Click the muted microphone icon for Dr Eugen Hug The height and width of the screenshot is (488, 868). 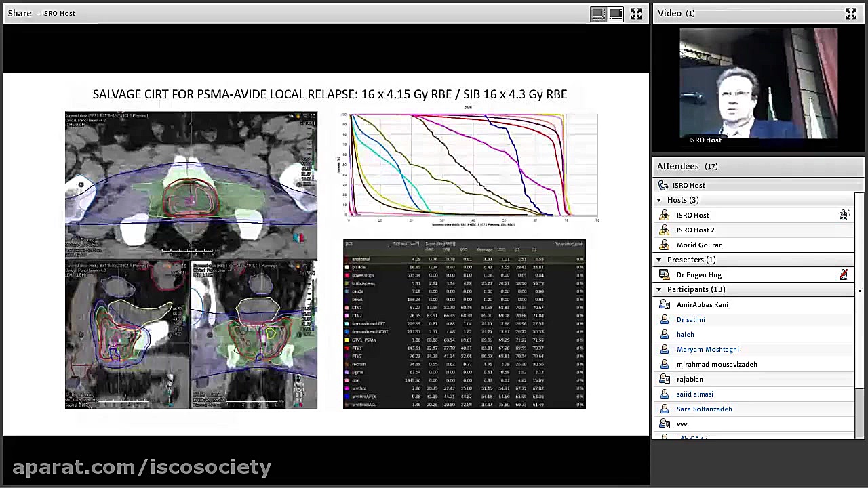tap(844, 274)
